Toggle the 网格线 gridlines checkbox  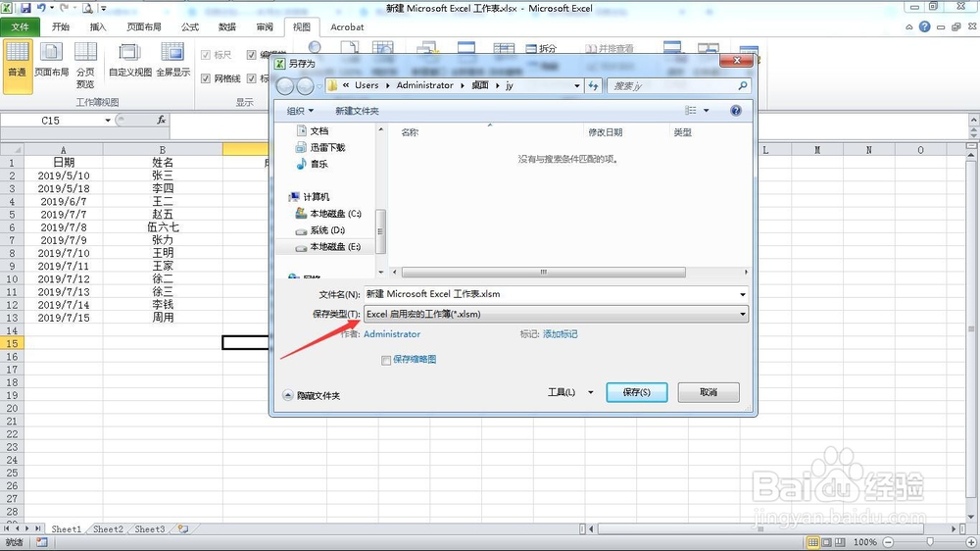click(206, 78)
